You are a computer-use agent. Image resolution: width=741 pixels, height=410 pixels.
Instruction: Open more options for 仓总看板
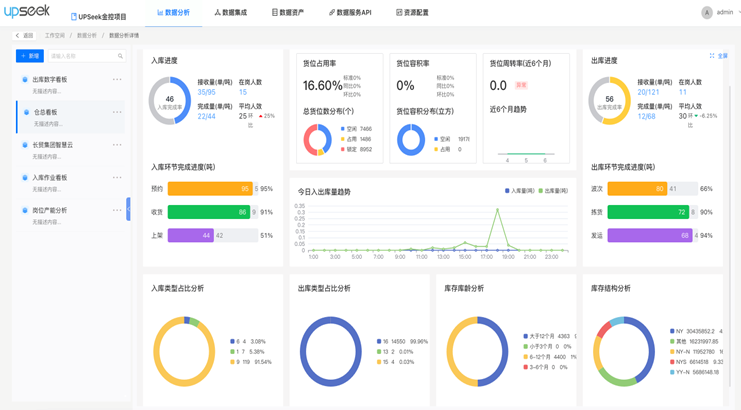point(117,112)
